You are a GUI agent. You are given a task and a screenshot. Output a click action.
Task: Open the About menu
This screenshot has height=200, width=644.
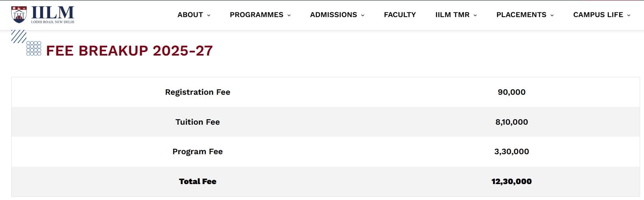coord(190,15)
